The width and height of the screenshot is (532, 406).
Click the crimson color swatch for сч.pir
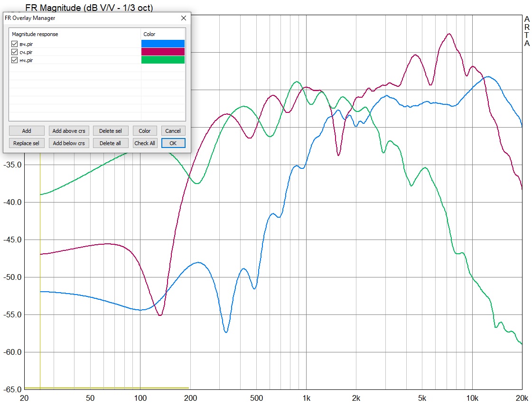pos(163,52)
